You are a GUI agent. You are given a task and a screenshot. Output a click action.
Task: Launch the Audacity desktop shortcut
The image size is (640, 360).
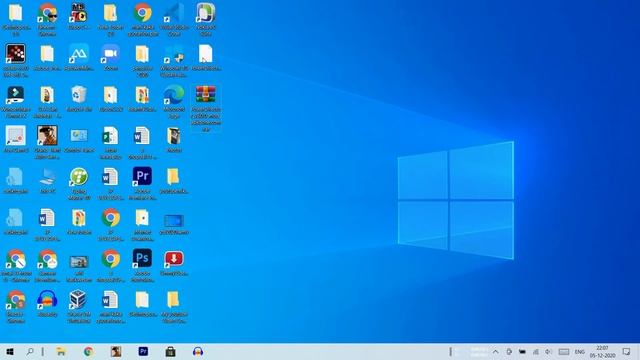coord(47,303)
